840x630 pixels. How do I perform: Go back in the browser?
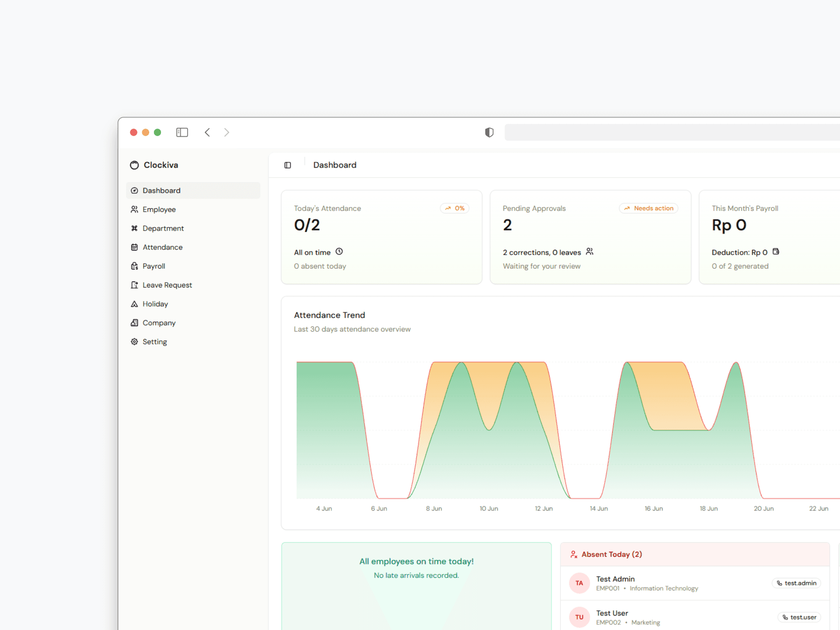(207, 132)
